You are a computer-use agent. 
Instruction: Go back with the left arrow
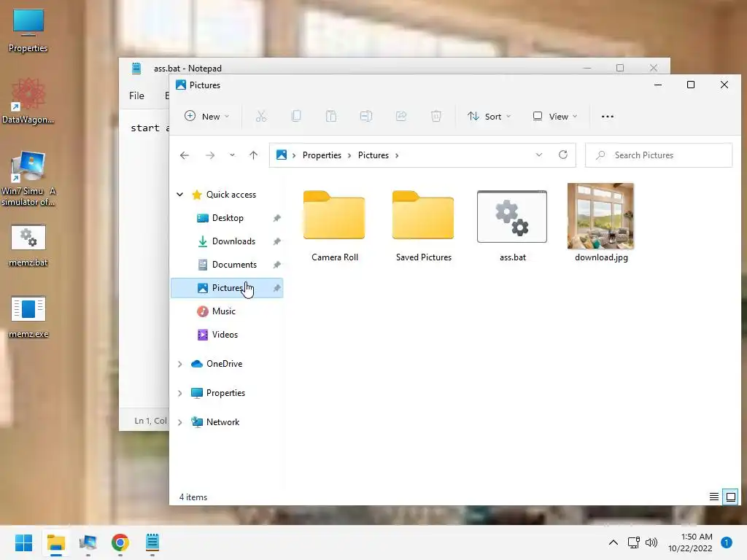185,155
